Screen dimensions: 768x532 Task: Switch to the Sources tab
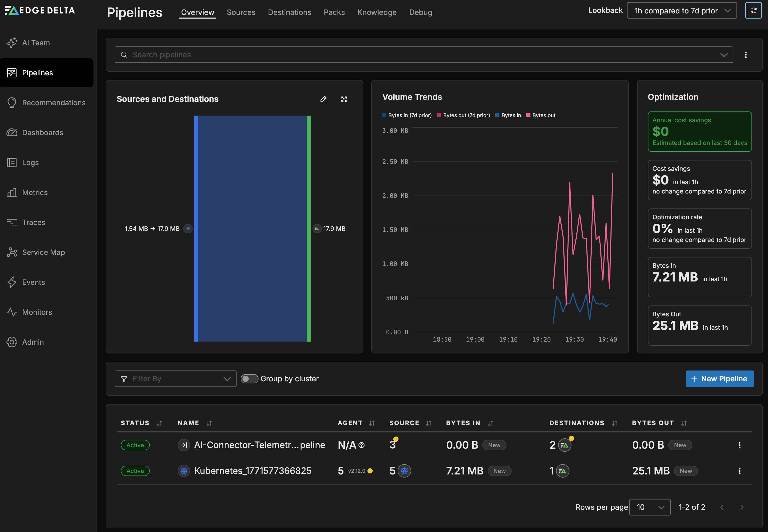(241, 12)
